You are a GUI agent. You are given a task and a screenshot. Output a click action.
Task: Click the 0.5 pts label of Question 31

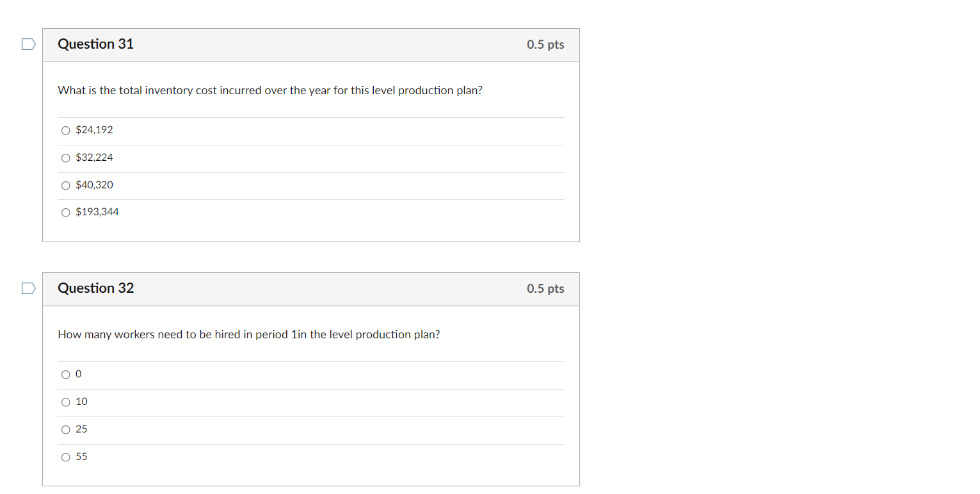point(545,44)
